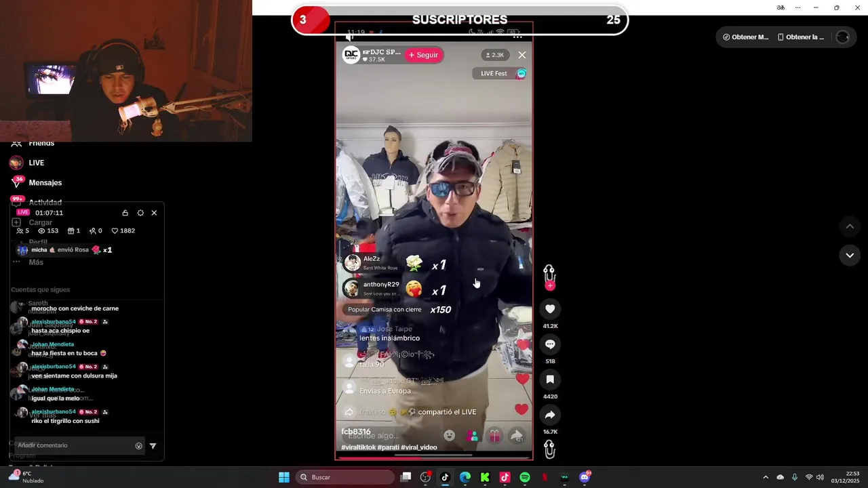Open Discord on the taskbar
This screenshot has width=868, height=488.
pos(585,477)
